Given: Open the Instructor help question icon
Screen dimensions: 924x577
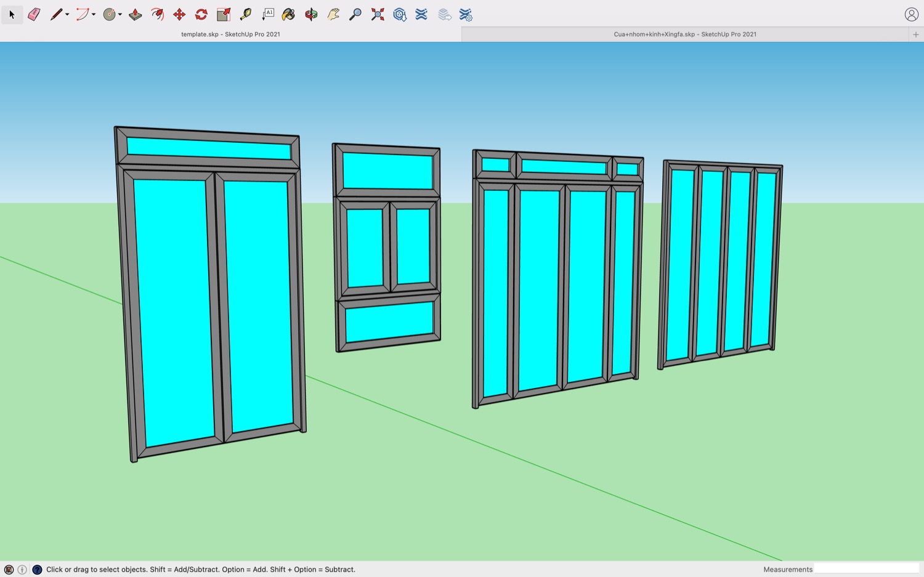Looking at the screenshot, I should 37,570.
